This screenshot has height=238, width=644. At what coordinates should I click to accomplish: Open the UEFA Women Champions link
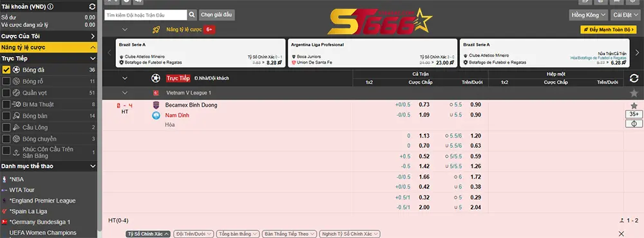(43, 233)
